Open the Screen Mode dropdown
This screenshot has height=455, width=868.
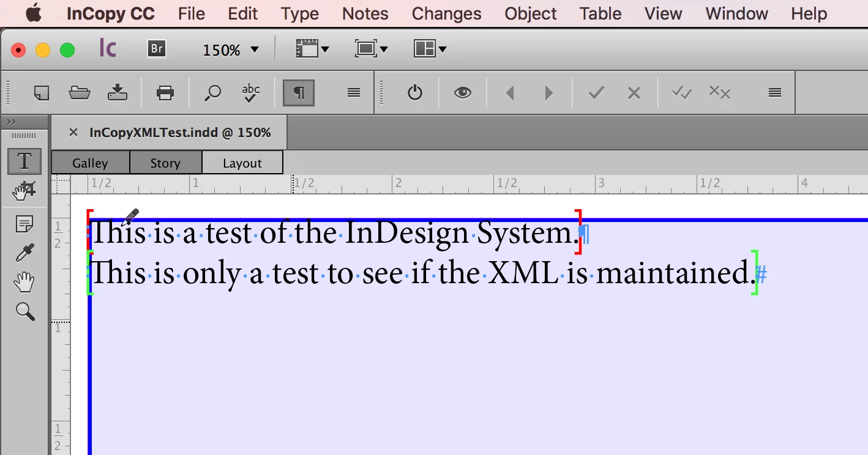click(x=372, y=49)
